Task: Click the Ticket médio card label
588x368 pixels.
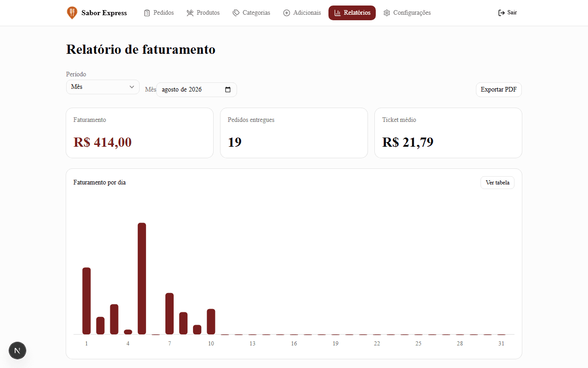Action: tap(399, 120)
